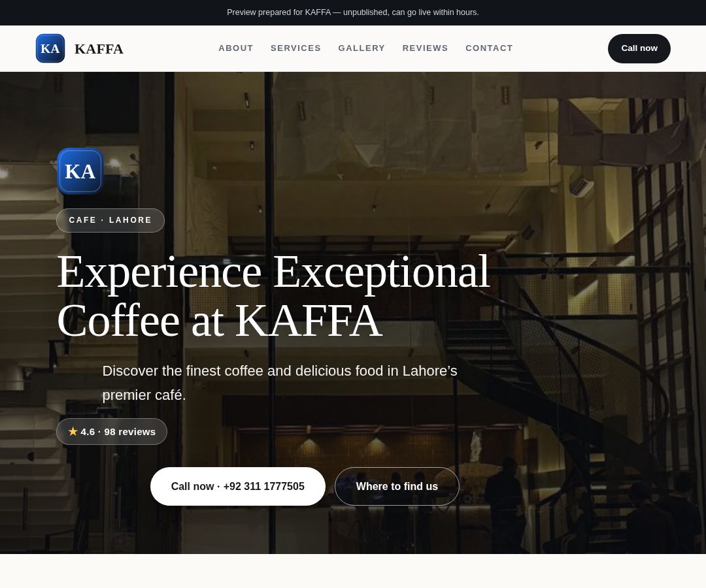Viewport: 706px width, 588px height.
Task: Open the Gallery nav item
Action: tap(361, 48)
